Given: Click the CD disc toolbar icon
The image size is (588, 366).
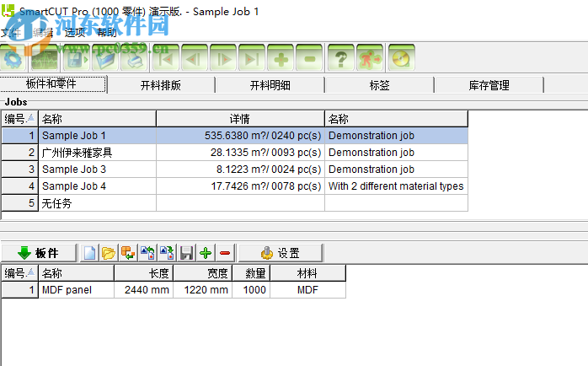Looking at the screenshot, I should coord(401,58).
